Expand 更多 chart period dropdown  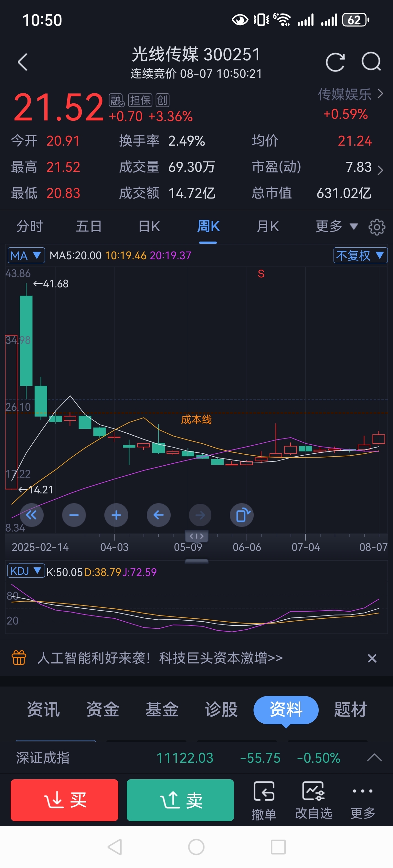[336, 226]
